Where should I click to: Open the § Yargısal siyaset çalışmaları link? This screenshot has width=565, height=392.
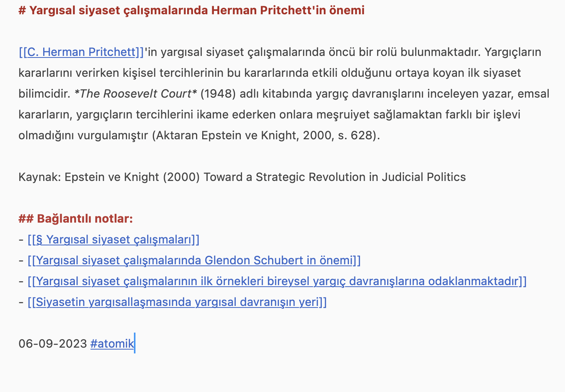pos(113,240)
